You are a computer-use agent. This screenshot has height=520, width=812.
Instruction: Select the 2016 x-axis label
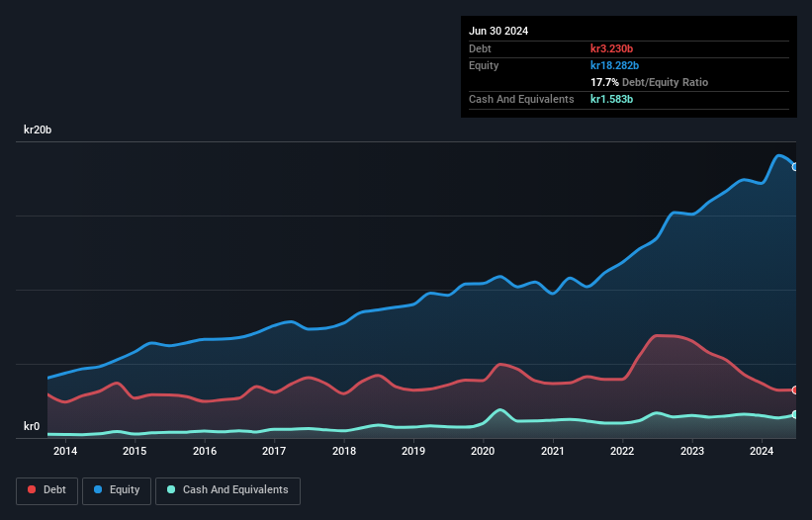pos(205,451)
